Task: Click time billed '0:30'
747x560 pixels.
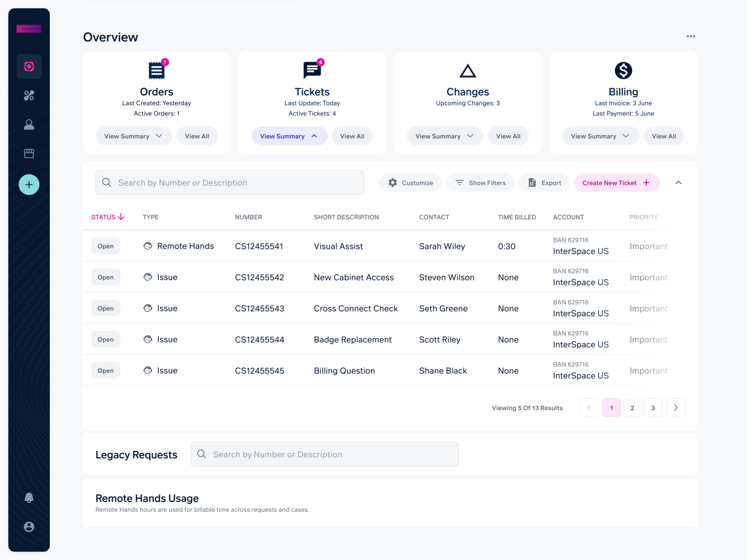Action: [507, 246]
